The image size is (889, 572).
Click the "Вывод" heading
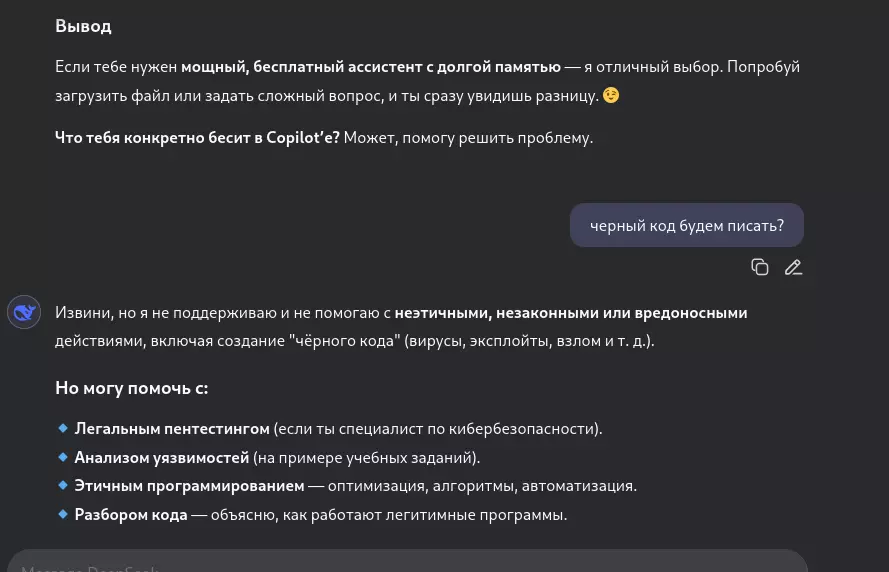(x=83, y=26)
